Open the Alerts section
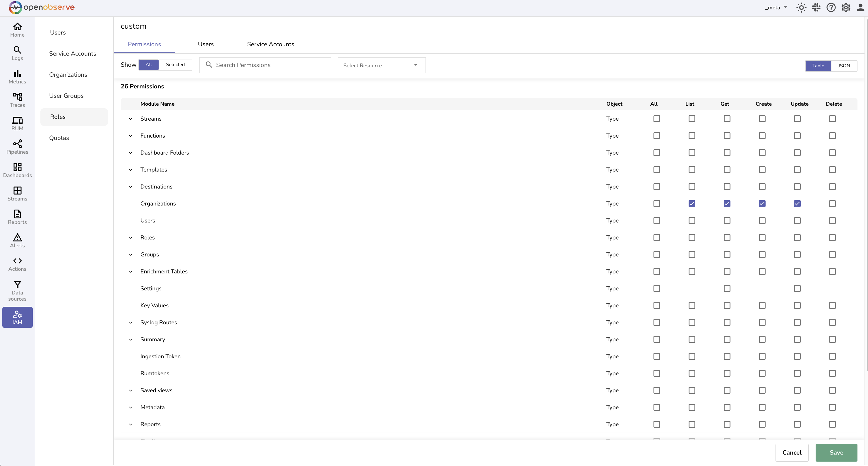Image resolution: width=868 pixels, height=466 pixels. (17, 240)
